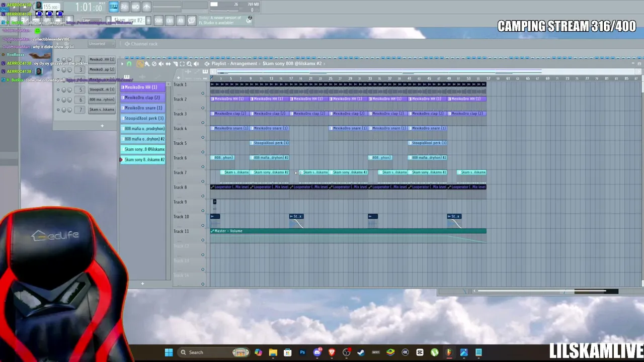This screenshot has width=644, height=362.
Task: Toggle mute switch on Track 3
Action: point(203,122)
